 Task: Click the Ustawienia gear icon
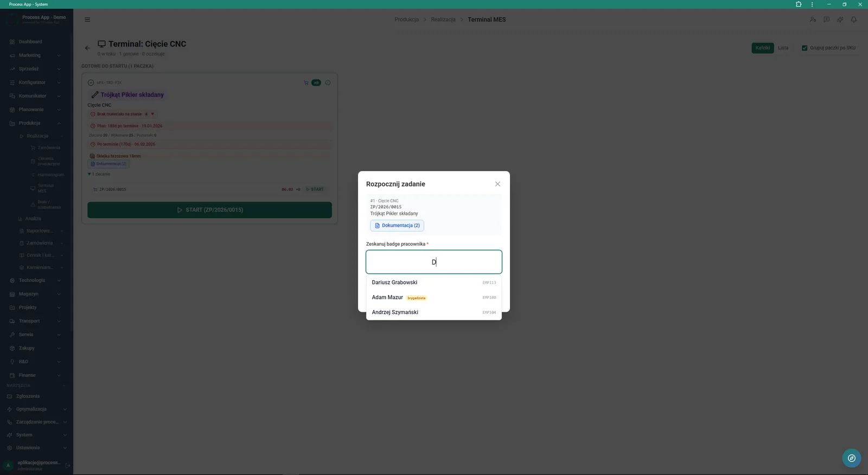(x=9, y=448)
